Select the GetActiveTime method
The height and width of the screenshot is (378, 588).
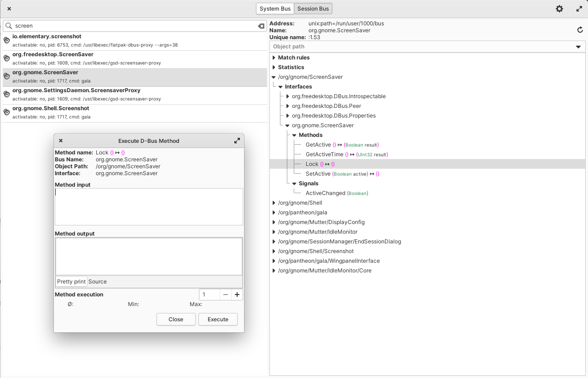tap(347, 154)
